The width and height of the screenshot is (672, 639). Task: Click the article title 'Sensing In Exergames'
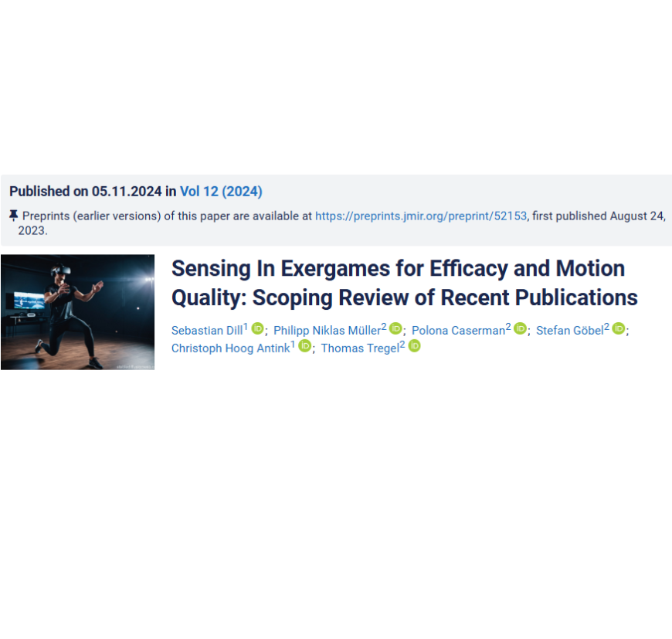pyautogui.click(x=405, y=283)
